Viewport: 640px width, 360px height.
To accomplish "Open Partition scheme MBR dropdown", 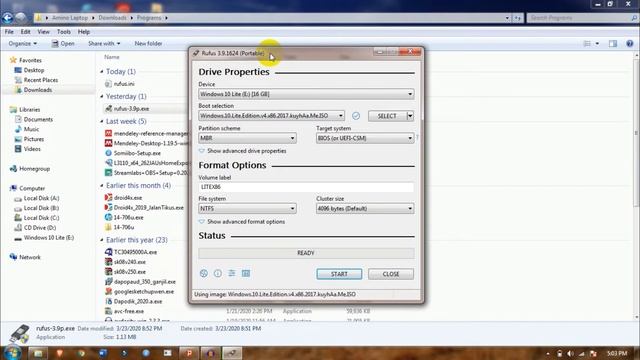I will click(x=247, y=138).
